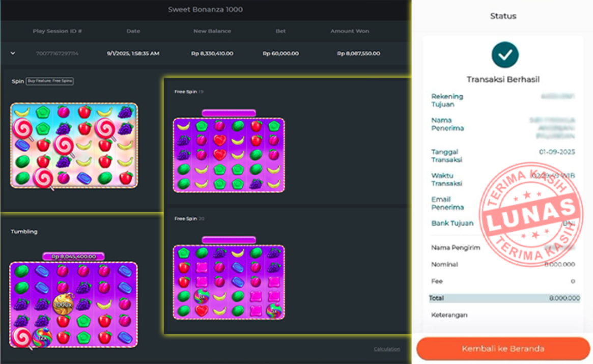The image size is (593, 364).
Task: Click the Play Session ID # column header
Action: click(57, 31)
